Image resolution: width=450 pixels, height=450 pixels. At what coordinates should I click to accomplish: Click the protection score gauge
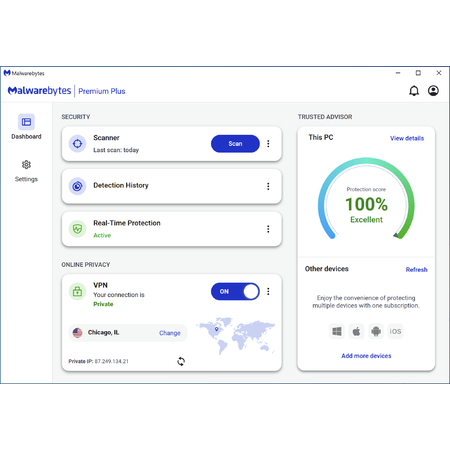point(366,199)
